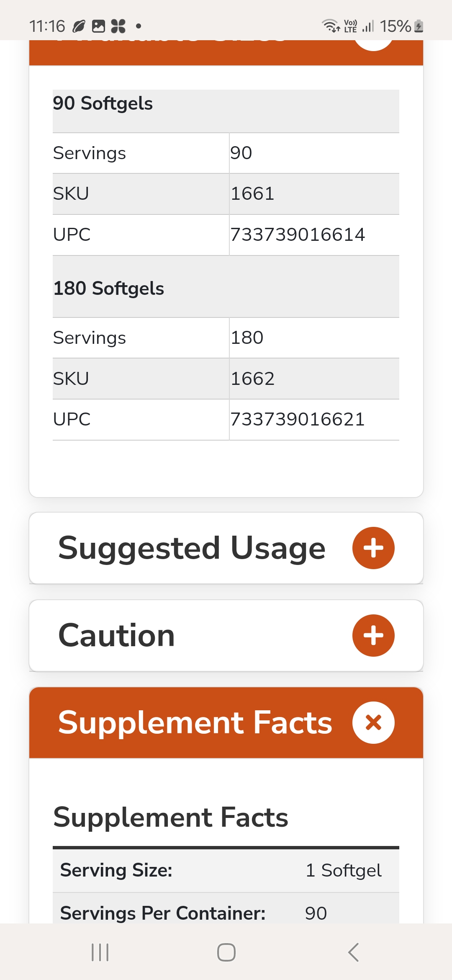The image size is (452, 980).
Task: Tap the Wi-Fi status icon
Action: click(331, 26)
